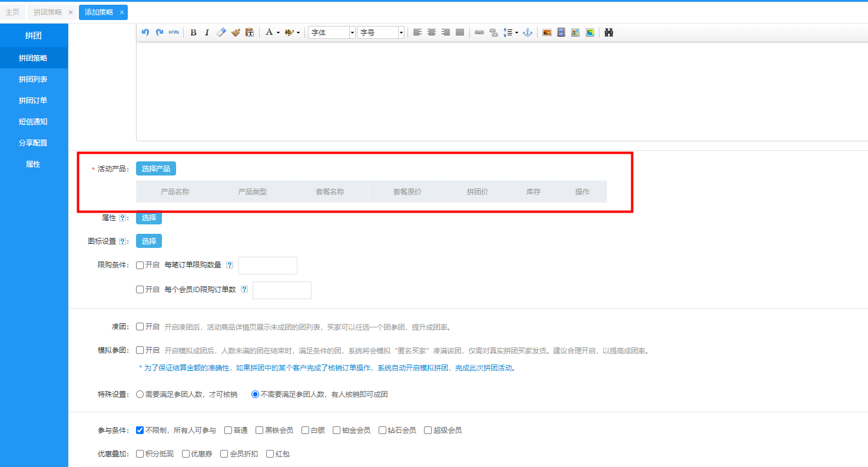Viewport: 868px width, 467px height.
Task: Click the eraser clear-formatting icon
Action: click(221, 32)
